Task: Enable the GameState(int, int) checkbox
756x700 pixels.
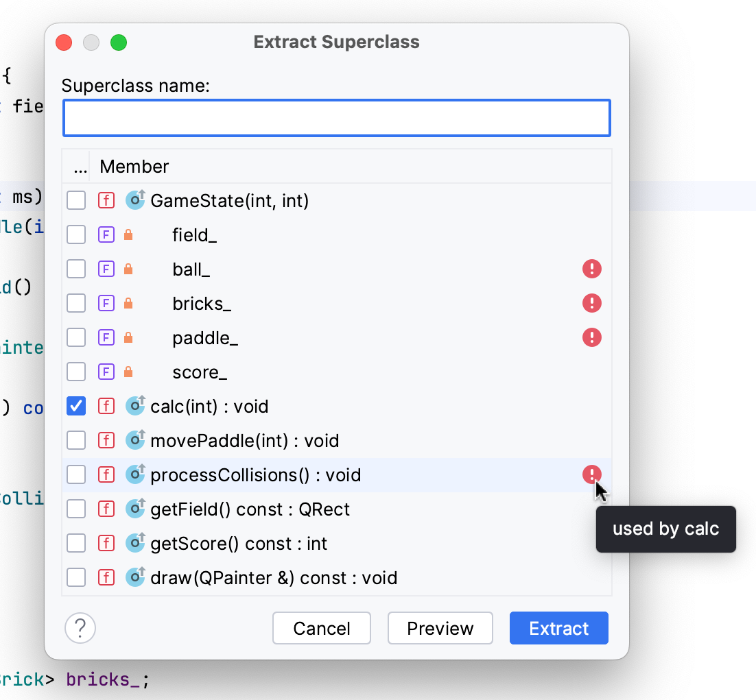Action: (75, 200)
